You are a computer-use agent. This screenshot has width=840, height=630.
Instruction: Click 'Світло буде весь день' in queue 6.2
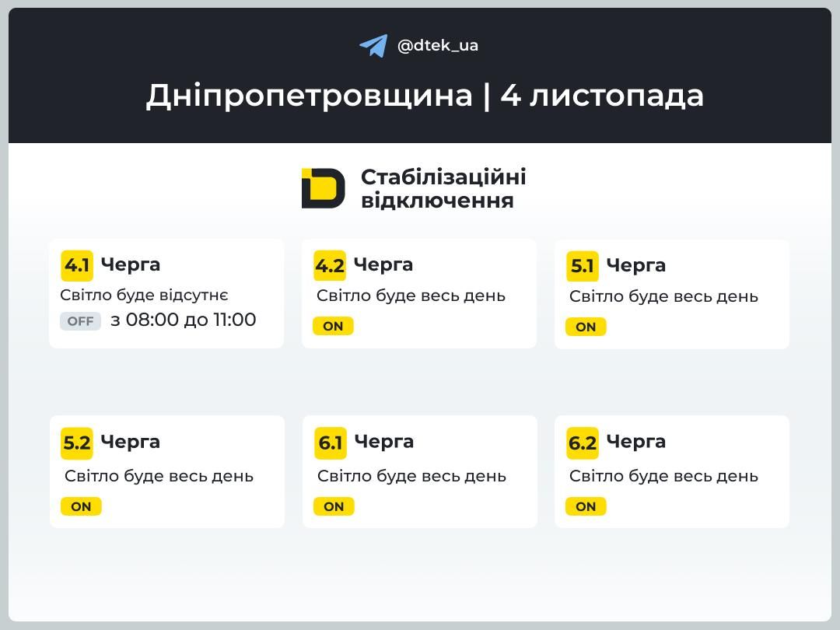point(663,476)
